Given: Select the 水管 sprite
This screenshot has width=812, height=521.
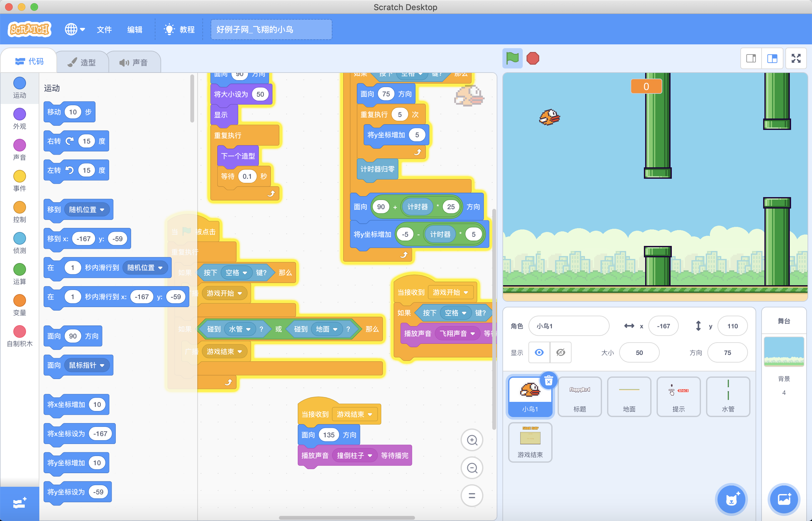Looking at the screenshot, I should click(728, 396).
